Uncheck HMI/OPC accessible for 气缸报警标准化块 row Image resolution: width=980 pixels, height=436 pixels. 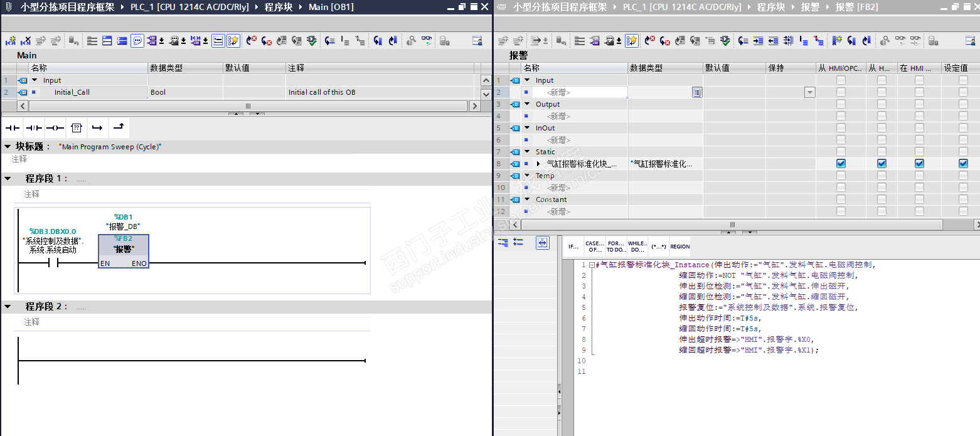(841, 164)
